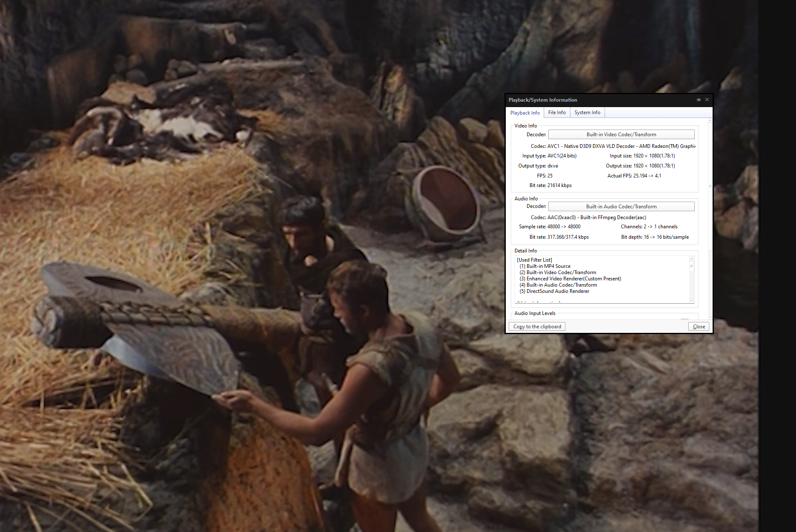Pin the Playback/System Information window
The height and width of the screenshot is (532, 796).
tap(698, 100)
